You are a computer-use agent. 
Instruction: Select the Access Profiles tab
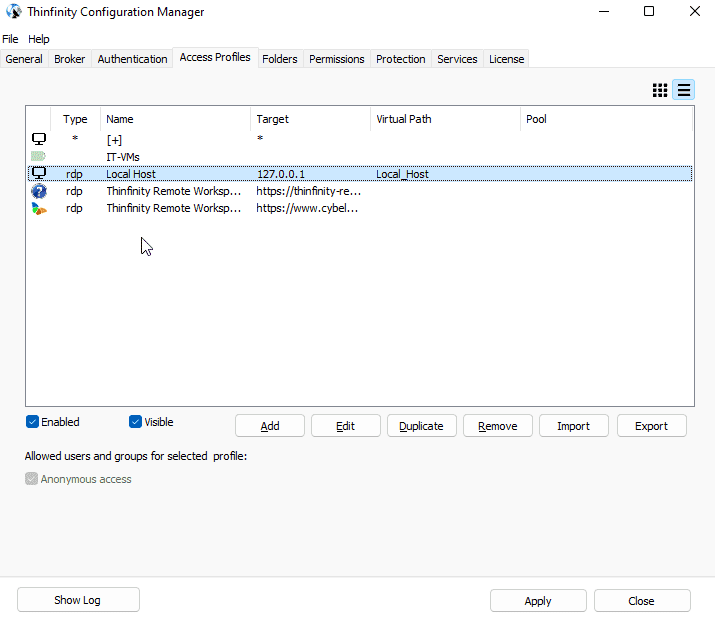coord(215,57)
